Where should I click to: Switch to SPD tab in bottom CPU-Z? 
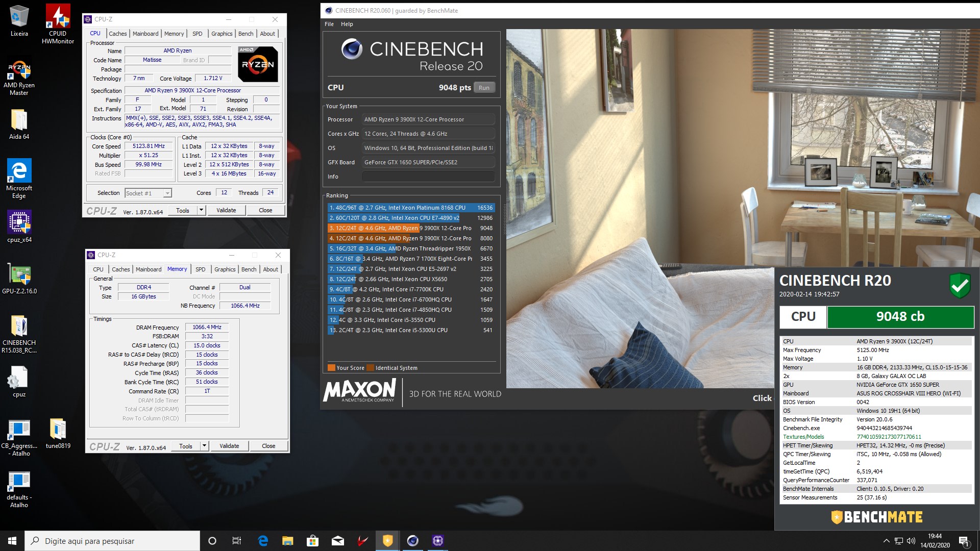coord(201,269)
